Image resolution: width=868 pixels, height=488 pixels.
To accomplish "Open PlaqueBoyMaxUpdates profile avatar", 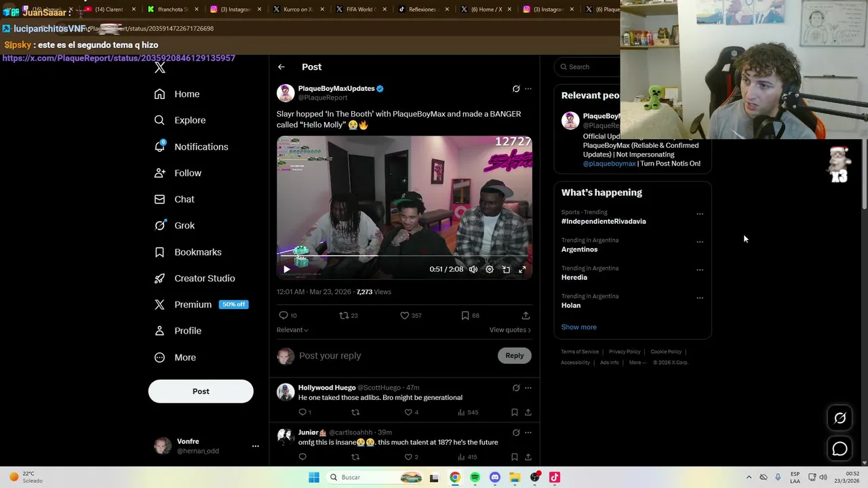I will tap(285, 93).
